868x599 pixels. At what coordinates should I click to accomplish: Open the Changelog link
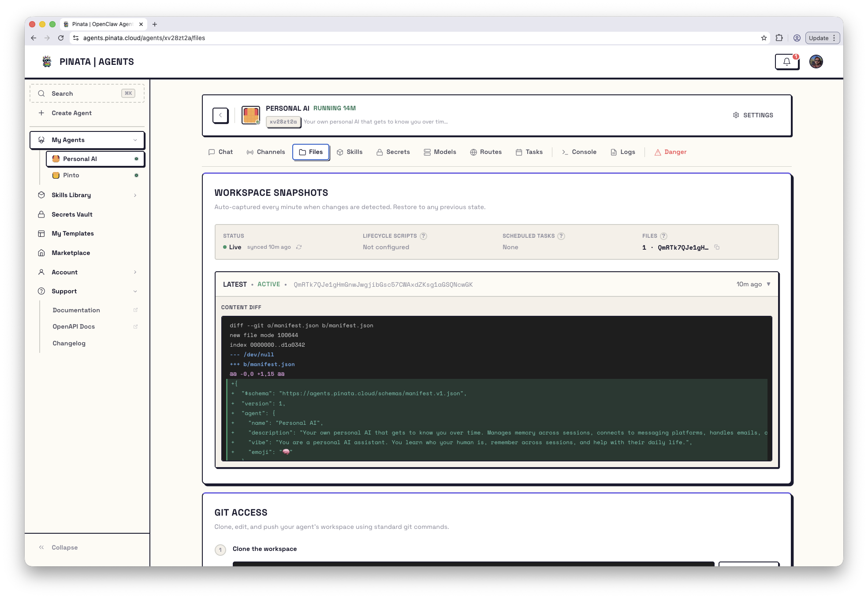pyautogui.click(x=69, y=344)
